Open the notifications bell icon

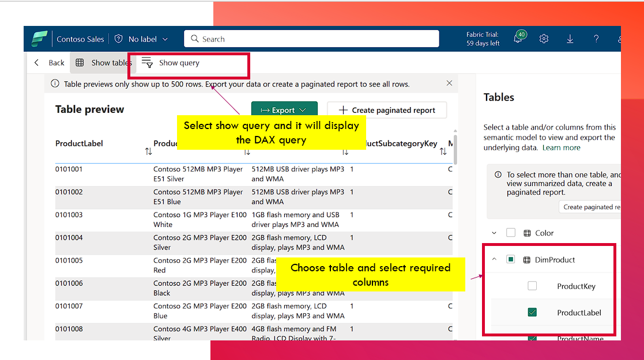[518, 39]
